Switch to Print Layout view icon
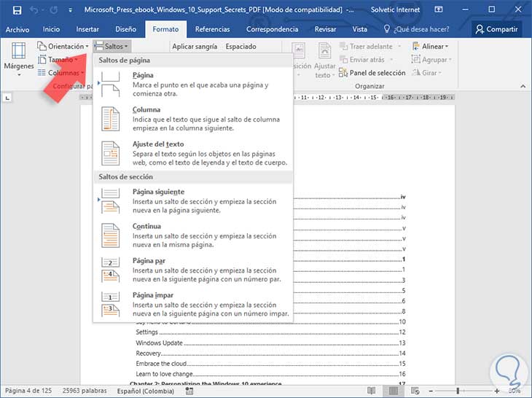The image size is (532, 398). pos(394,391)
